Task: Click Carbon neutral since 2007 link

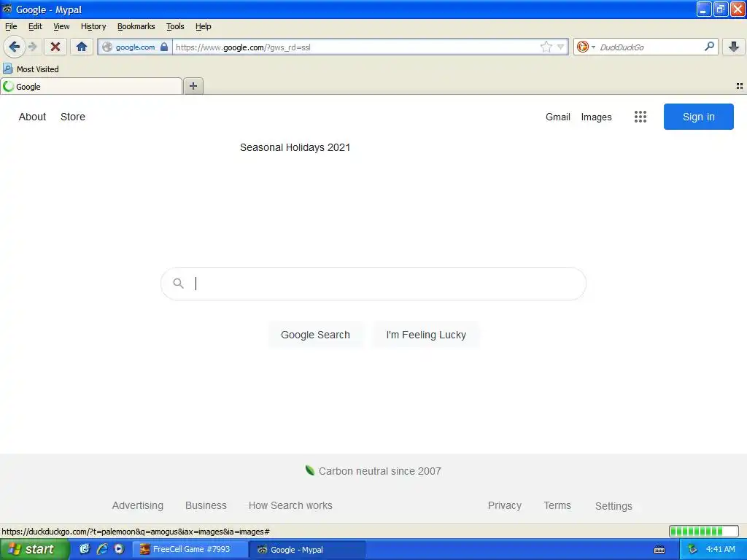Action: coord(379,471)
